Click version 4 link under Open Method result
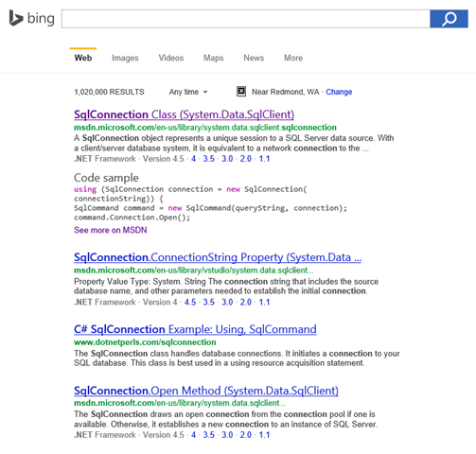This screenshot has height=454, width=476. click(x=193, y=435)
